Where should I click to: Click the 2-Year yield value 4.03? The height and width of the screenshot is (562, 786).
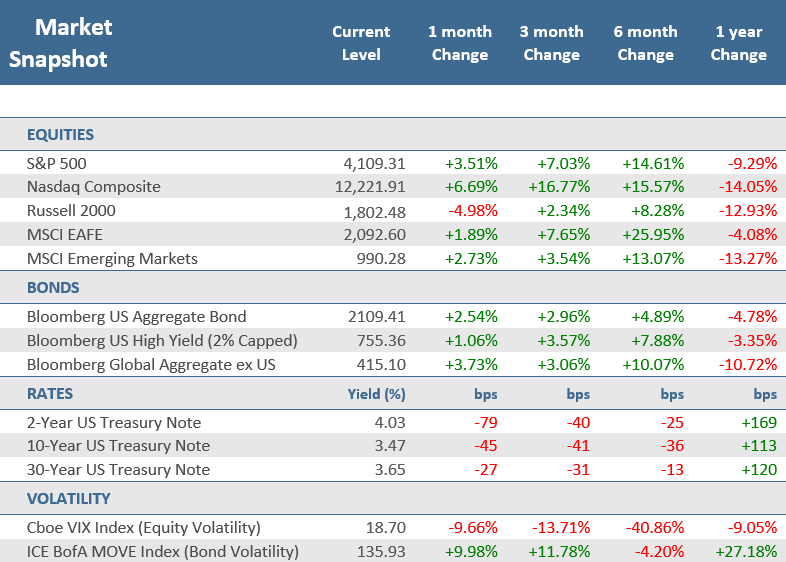click(389, 423)
